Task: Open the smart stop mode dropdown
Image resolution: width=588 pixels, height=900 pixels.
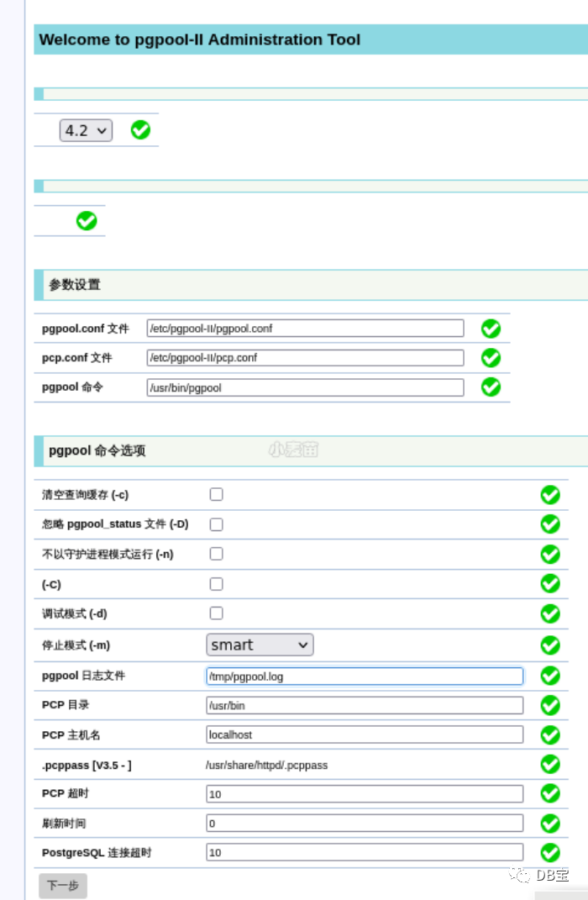Action: 260,645
